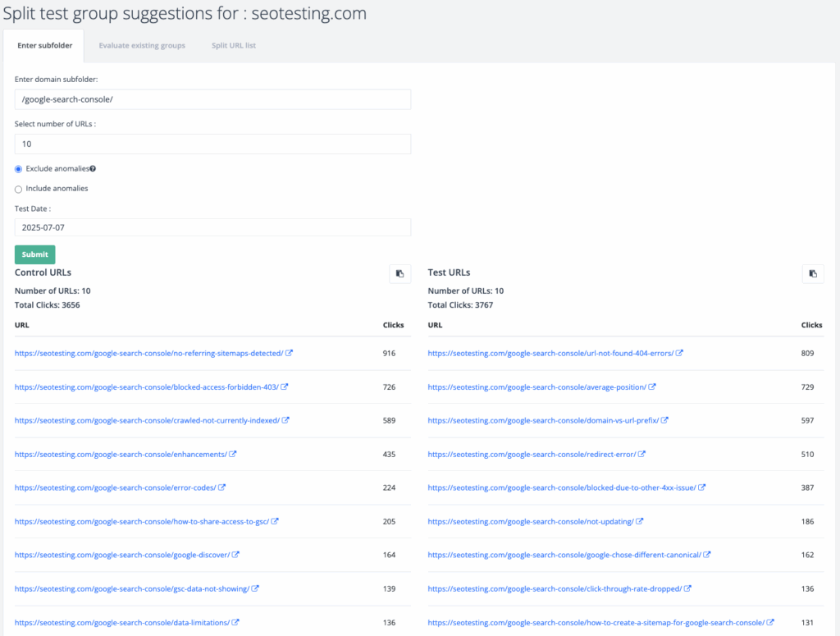Open external link icon for redirect-error URL
This screenshot has height=636, width=840.
click(x=641, y=454)
